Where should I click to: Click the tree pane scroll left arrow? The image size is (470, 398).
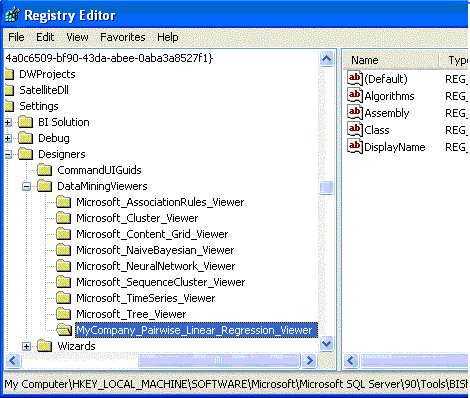pyautogui.click(x=13, y=360)
